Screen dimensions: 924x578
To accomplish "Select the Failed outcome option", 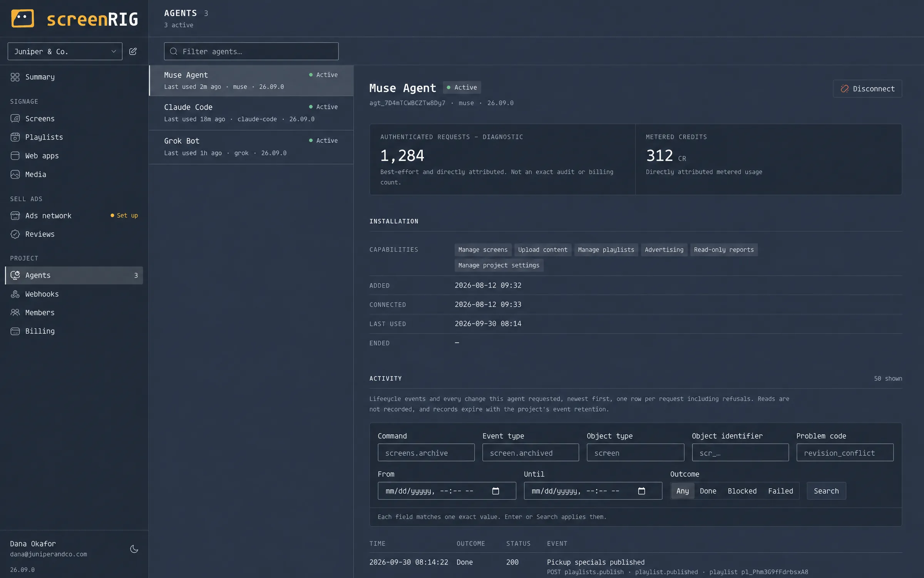I will (780, 491).
